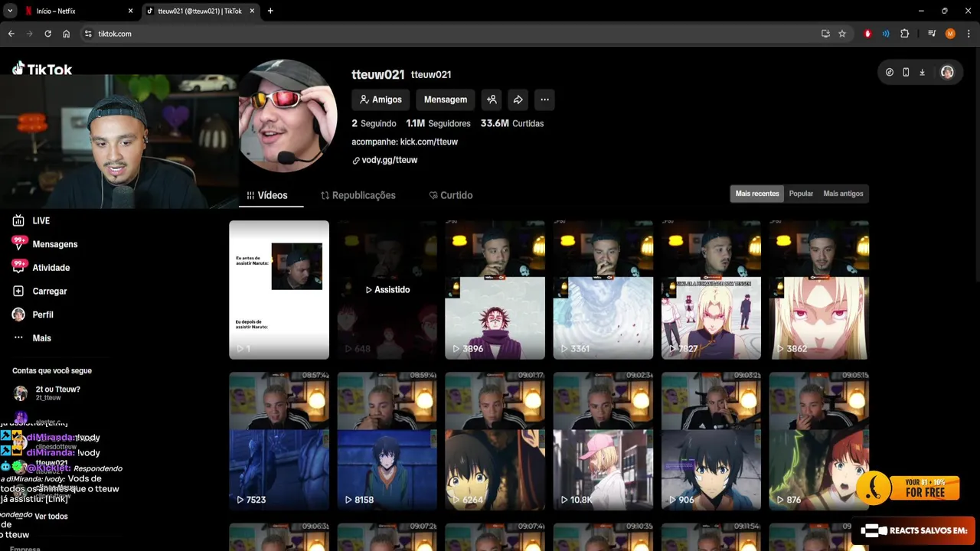Bookmark this page with the star icon
The height and width of the screenshot is (551, 980).
842,34
